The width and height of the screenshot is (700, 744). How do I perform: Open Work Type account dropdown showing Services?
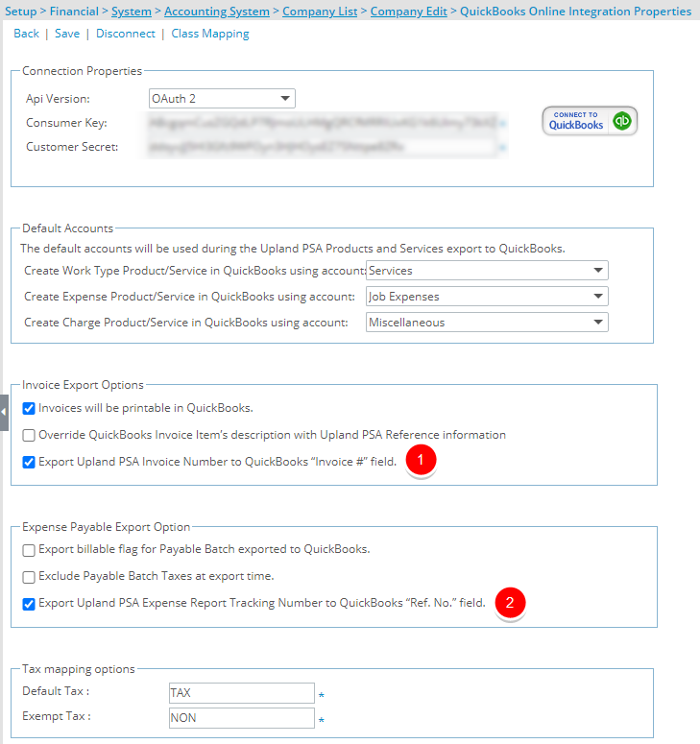[487, 271]
